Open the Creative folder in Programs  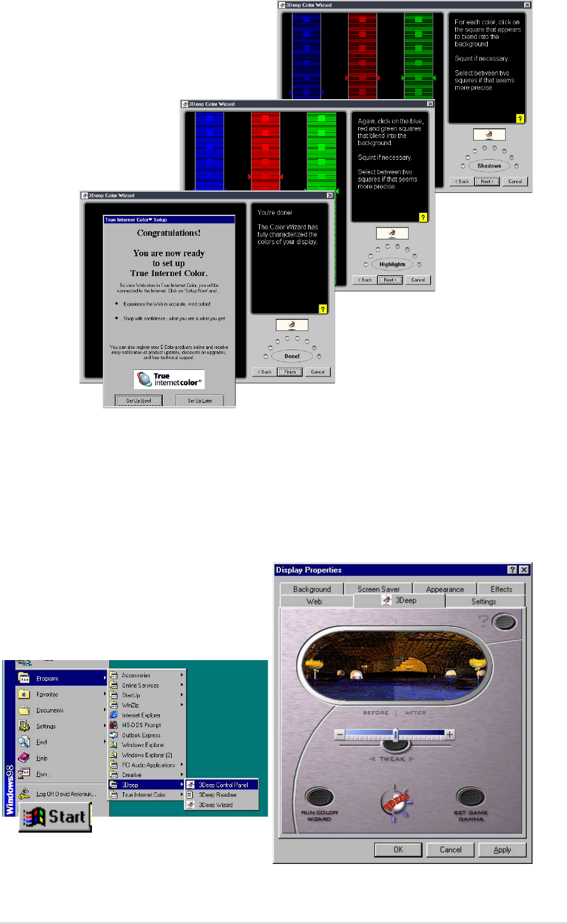click(x=147, y=775)
